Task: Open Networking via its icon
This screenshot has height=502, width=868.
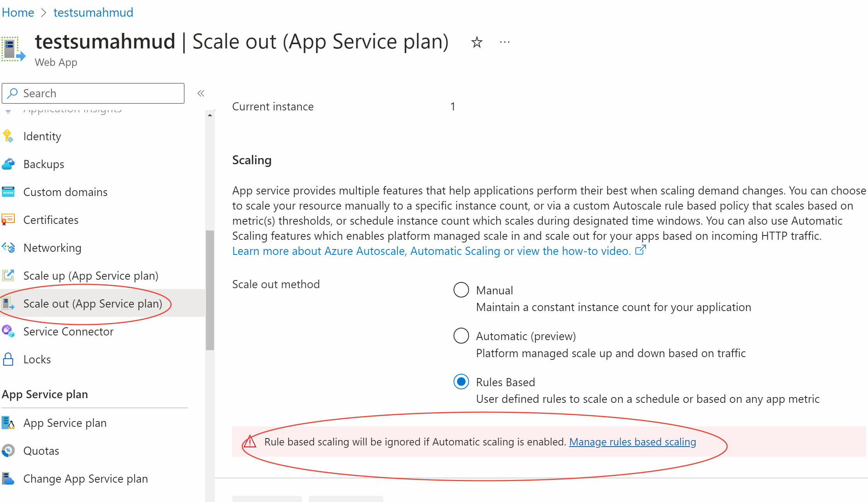Action: click(x=8, y=248)
